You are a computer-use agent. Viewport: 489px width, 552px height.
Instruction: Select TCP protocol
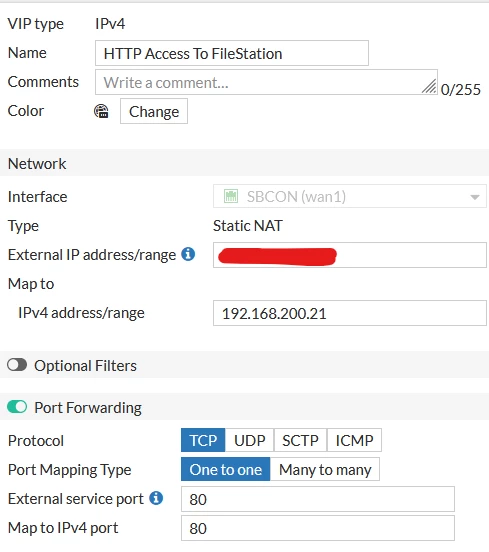[203, 440]
